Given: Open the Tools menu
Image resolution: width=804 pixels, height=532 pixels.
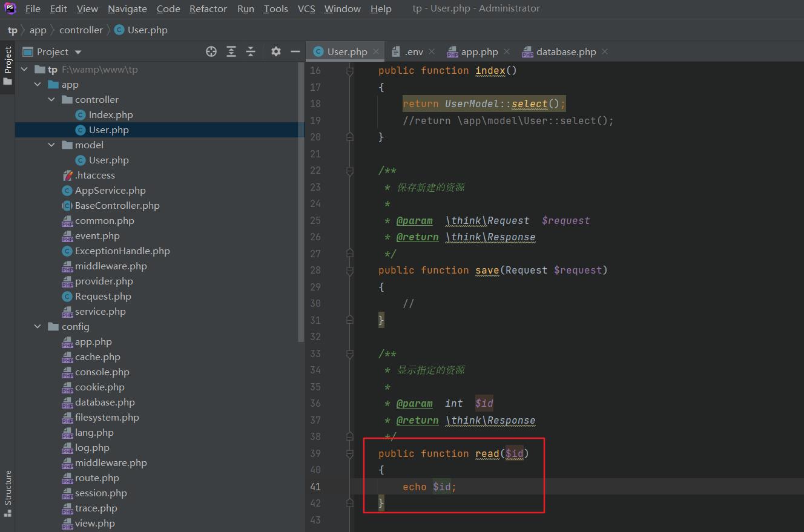Looking at the screenshot, I should coord(275,8).
